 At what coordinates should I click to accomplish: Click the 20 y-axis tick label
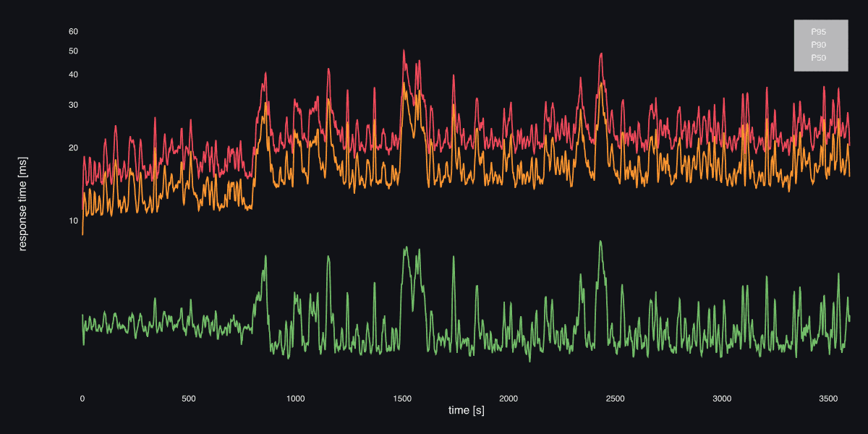[x=73, y=148]
